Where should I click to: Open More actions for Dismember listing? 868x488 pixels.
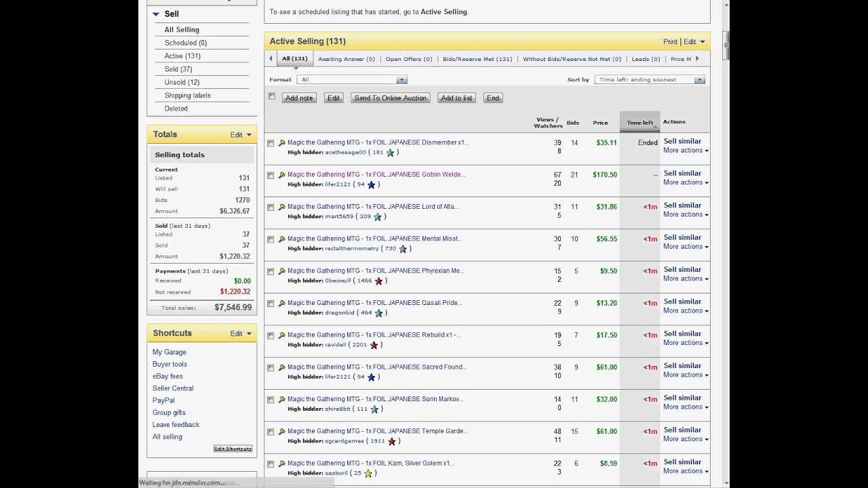686,150
